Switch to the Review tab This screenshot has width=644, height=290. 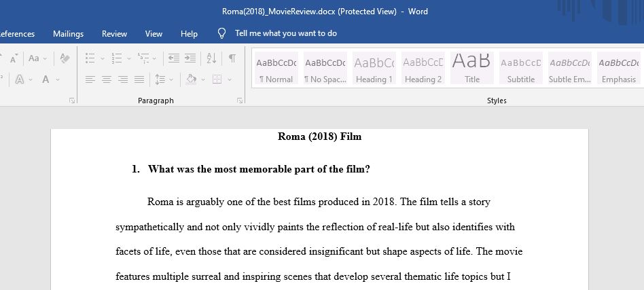tap(114, 34)
